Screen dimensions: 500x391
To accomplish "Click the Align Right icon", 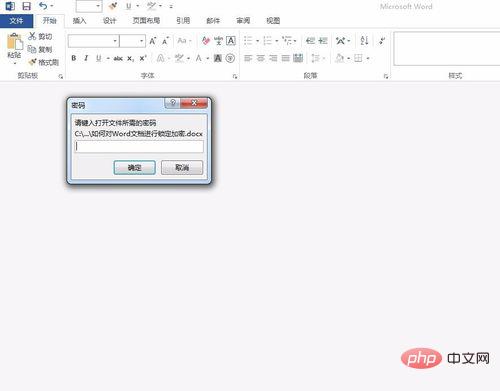I will coord(273,58).
